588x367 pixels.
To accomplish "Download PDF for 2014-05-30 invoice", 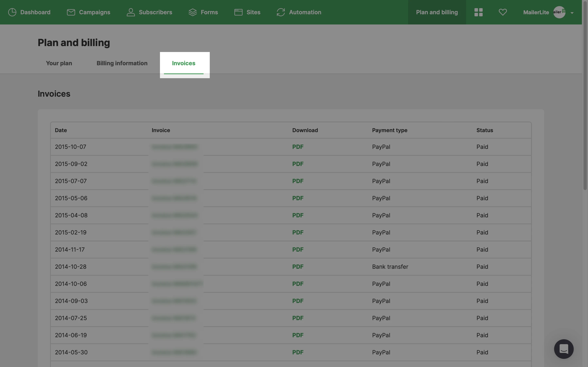I will point(298,352).
